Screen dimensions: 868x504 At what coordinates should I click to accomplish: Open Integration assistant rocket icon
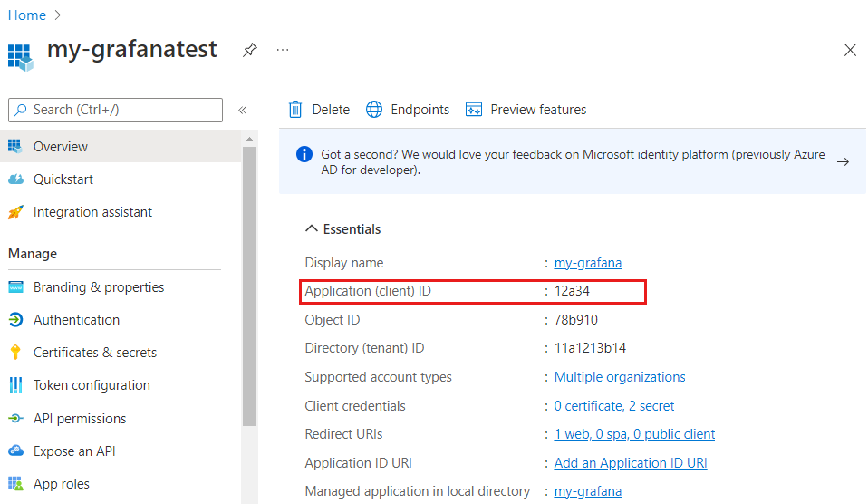point(15,212)
